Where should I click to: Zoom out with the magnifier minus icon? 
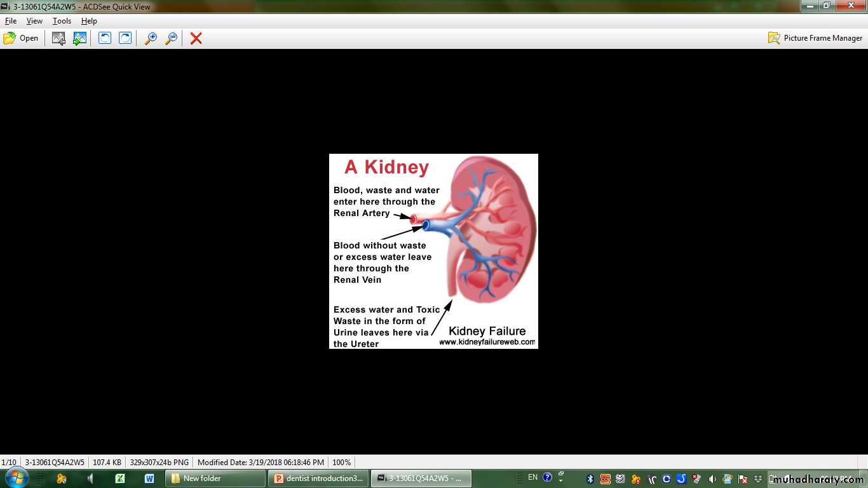(x=171, y=38)
